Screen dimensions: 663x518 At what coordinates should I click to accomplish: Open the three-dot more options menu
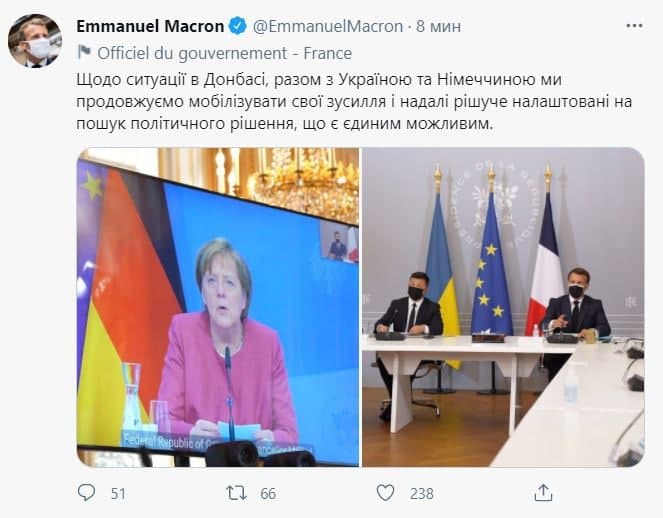tap(634, 26)
